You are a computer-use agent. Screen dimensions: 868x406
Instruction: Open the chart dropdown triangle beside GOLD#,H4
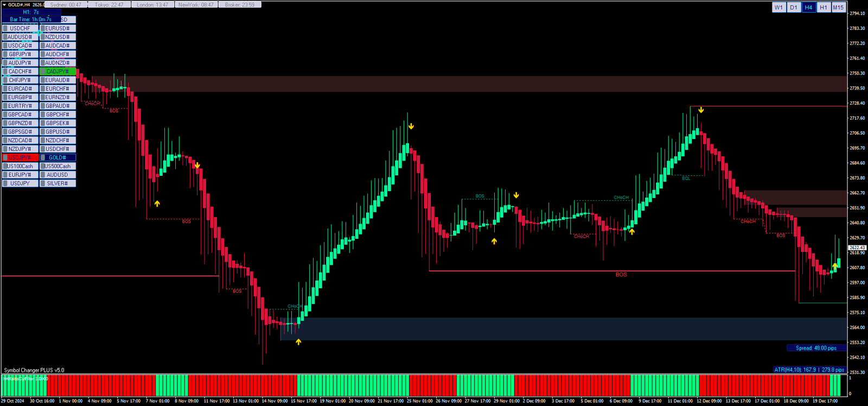pos(4,5)
